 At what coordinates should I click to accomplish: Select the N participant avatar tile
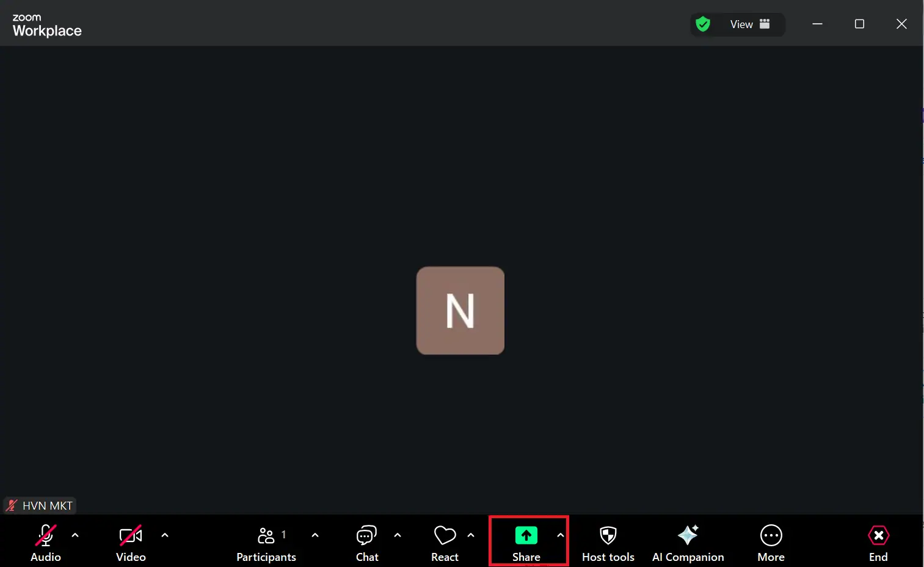coord(460,311)
